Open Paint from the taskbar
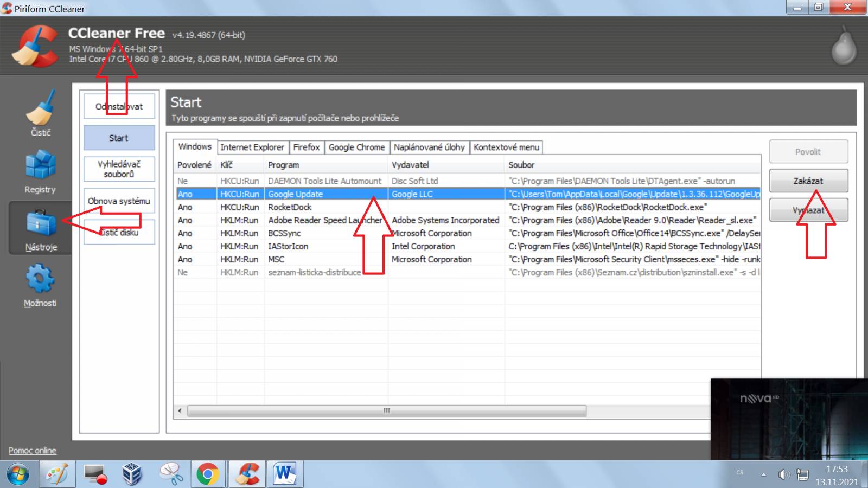868x488 pixels. (x=58, y=474)
